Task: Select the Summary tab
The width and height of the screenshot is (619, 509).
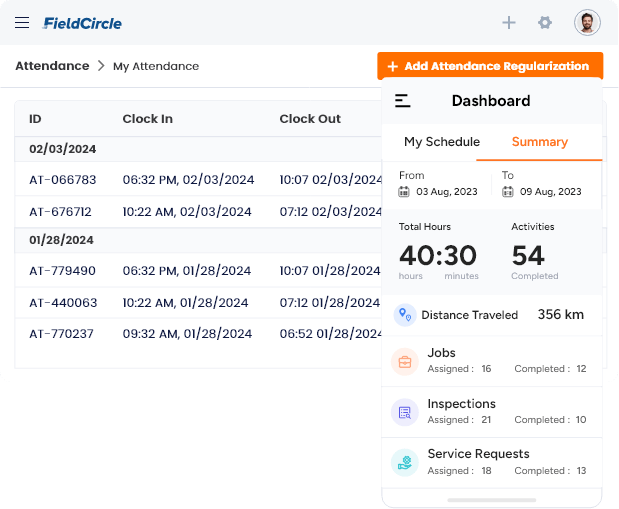Action: tap(540, 142)
